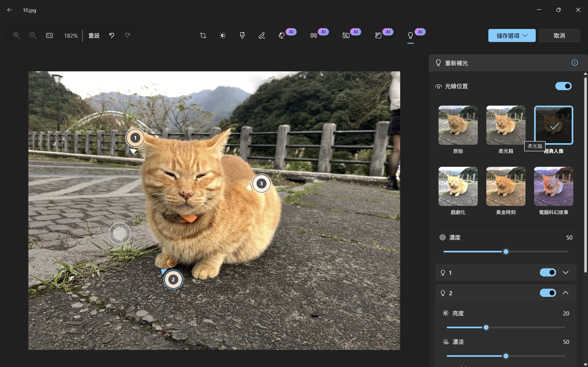Click the undo arrow icon
Viewport: 588px width, 367px height.
click(112, 36)
